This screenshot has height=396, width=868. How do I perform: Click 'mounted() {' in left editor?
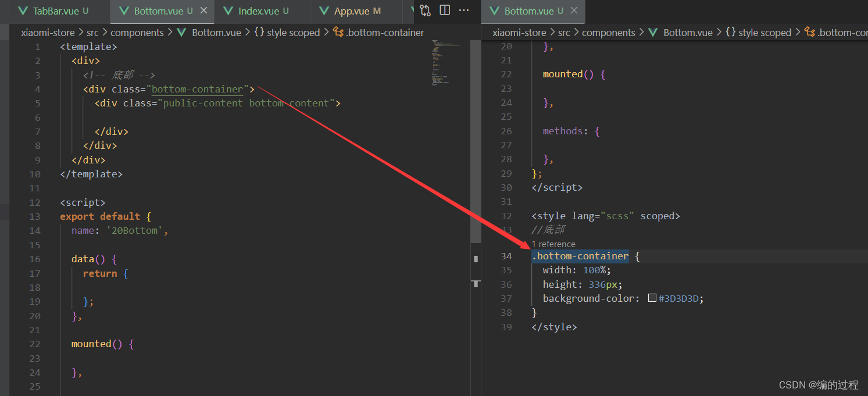[x=103, y=344]
